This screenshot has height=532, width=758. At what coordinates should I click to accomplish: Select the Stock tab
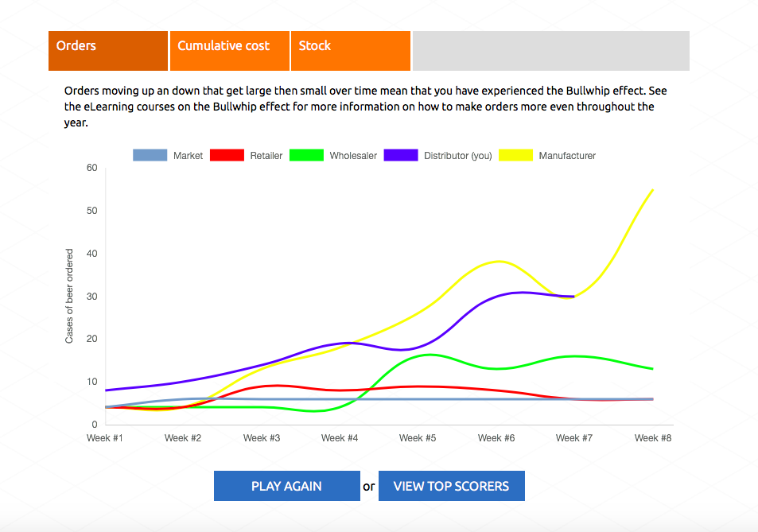coord(351,51)
